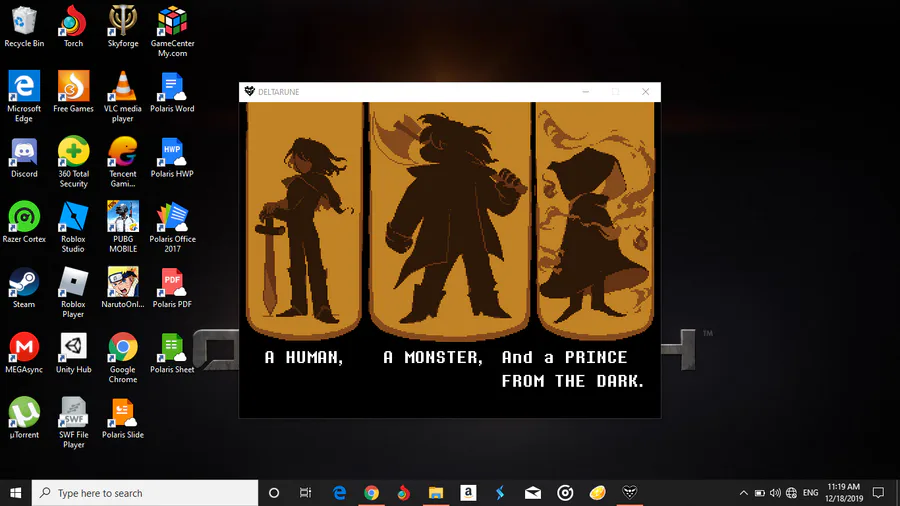Select the Polaris Word desktop icon
This screenshot has height=506, width=900.
pos(172,92)
